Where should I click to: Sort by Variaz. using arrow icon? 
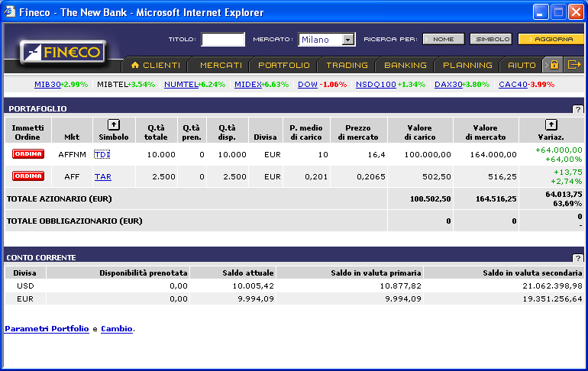(x=551, y=124)
